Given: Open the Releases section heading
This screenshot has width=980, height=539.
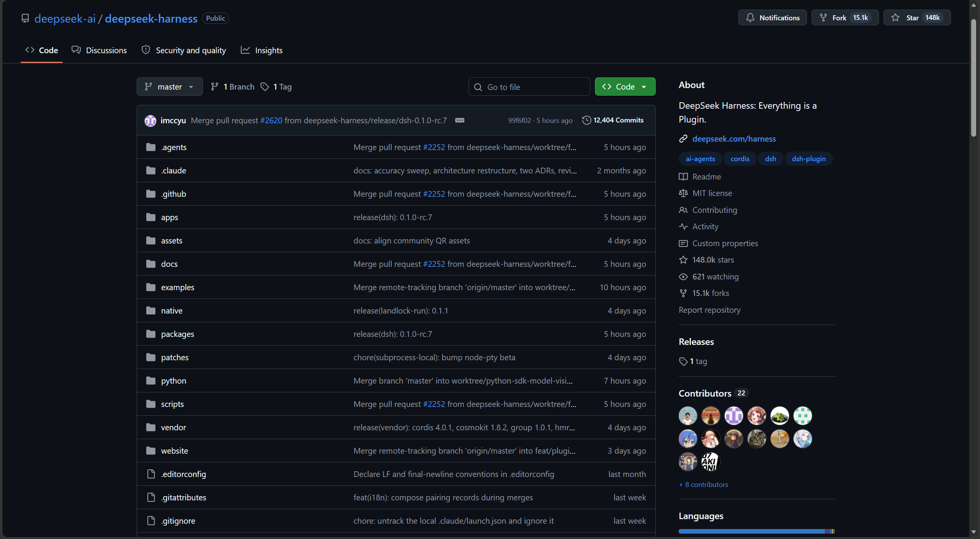Looking at the screenshot, I should [x=696, y=342].
